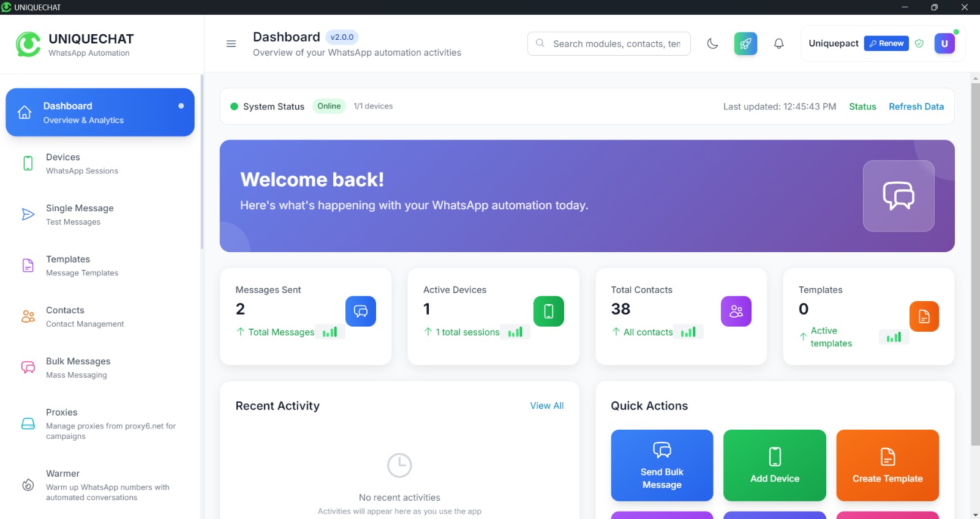Click the main page vertical scrollbar
Image resolution: width=980 pixels, height=519 pixels.
975,263
